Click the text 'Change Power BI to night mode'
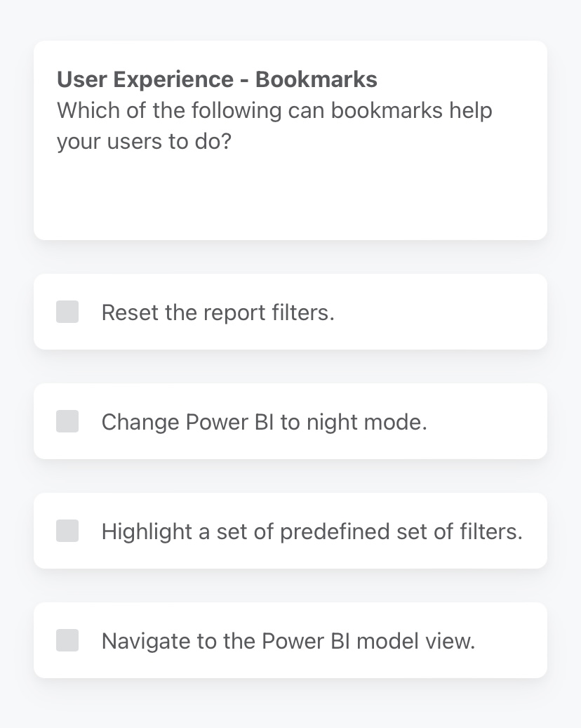The height and width of the screenshot is (728, 581). [265, 421]
